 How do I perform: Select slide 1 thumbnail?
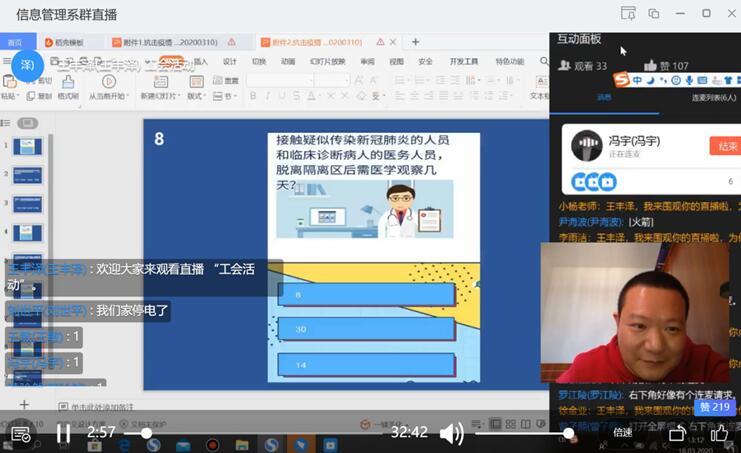(27, 146)
